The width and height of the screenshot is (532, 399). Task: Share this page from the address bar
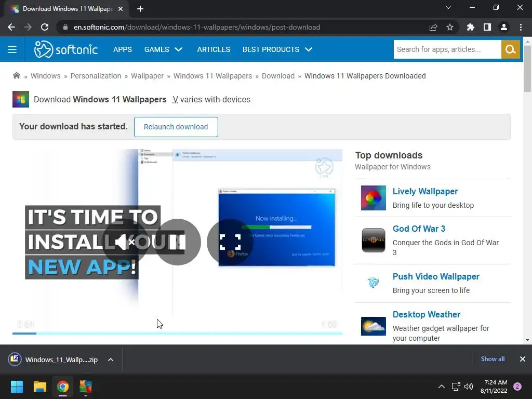point(433,27)
